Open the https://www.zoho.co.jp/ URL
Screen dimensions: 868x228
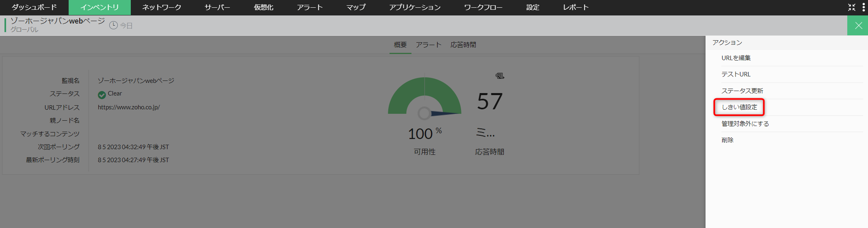tap(129, 107)
